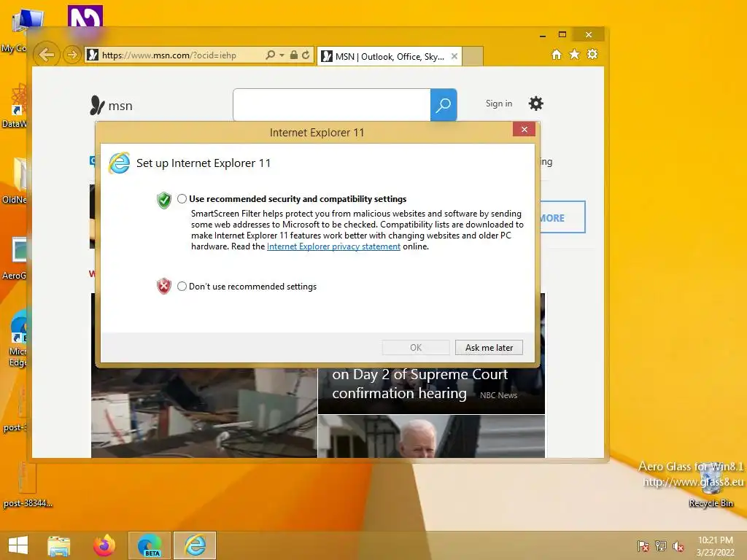747x560 pixels.
Task: Launch Firefox from the taskbar
Action: coord(104,545)
